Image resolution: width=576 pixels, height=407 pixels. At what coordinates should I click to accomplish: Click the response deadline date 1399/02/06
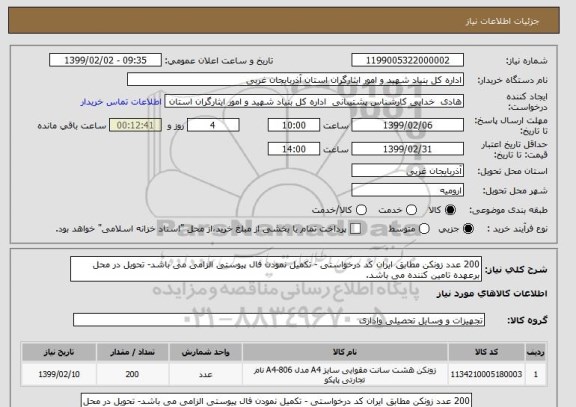pos(407,125)
